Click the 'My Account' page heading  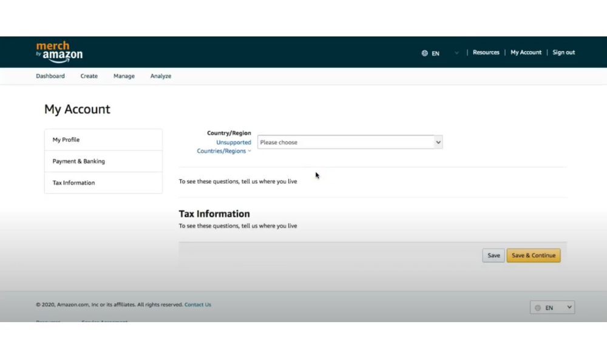[77, 109]
